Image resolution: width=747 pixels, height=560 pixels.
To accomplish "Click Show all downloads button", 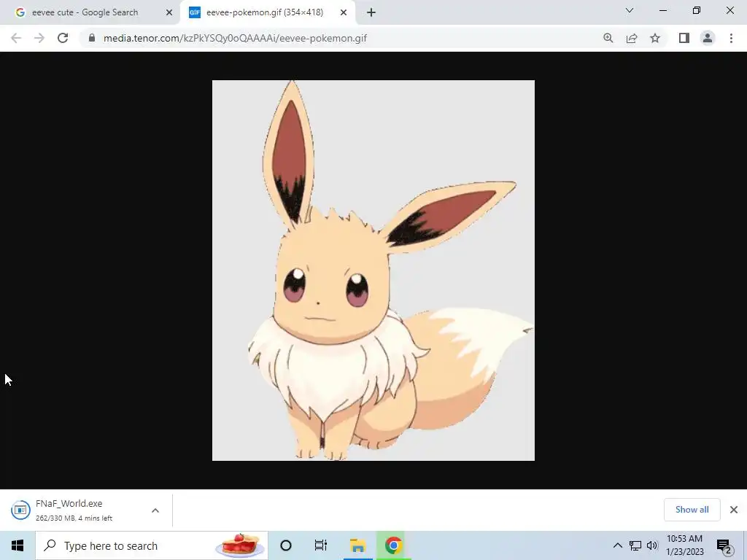I will pos(692,510).
